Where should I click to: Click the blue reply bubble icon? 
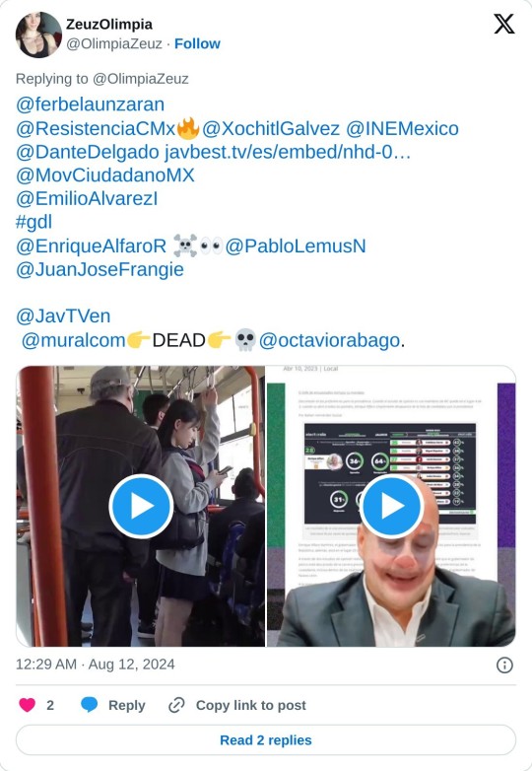[x=89, y=705]
